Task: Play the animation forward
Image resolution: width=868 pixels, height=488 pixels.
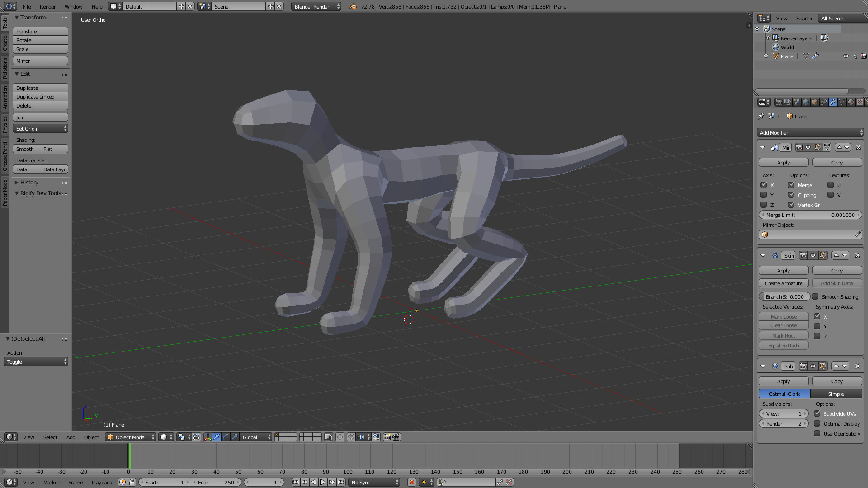Action: (x=323, y=482)
